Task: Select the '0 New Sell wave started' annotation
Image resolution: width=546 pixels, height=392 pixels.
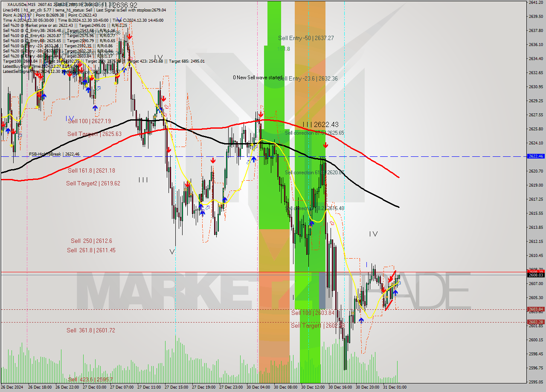Action: 258,78
